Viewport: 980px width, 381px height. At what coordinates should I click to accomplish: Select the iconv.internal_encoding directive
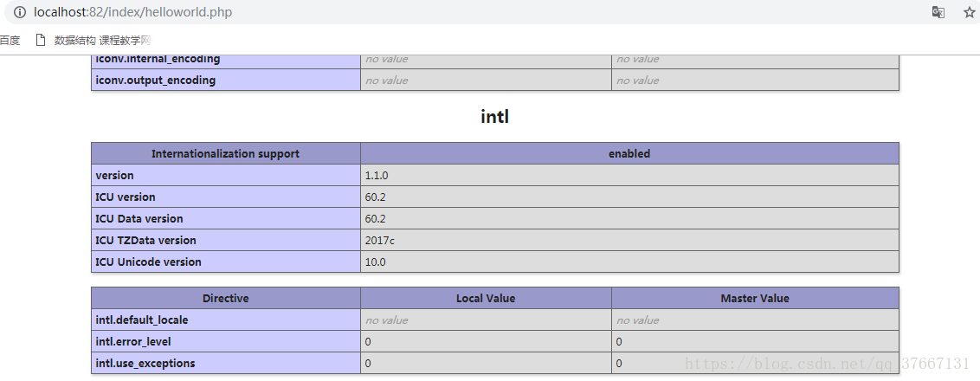pyautogui.click(x=158, y=59)
